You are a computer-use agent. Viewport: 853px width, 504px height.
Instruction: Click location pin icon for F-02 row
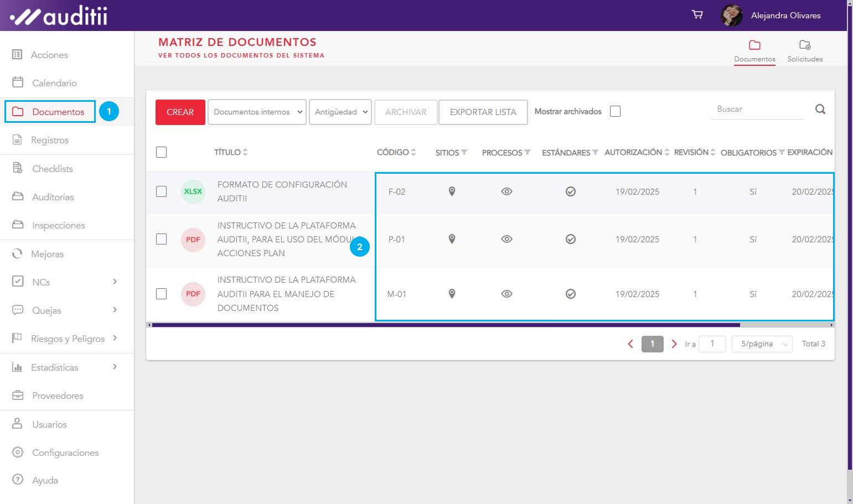point(452,191)
